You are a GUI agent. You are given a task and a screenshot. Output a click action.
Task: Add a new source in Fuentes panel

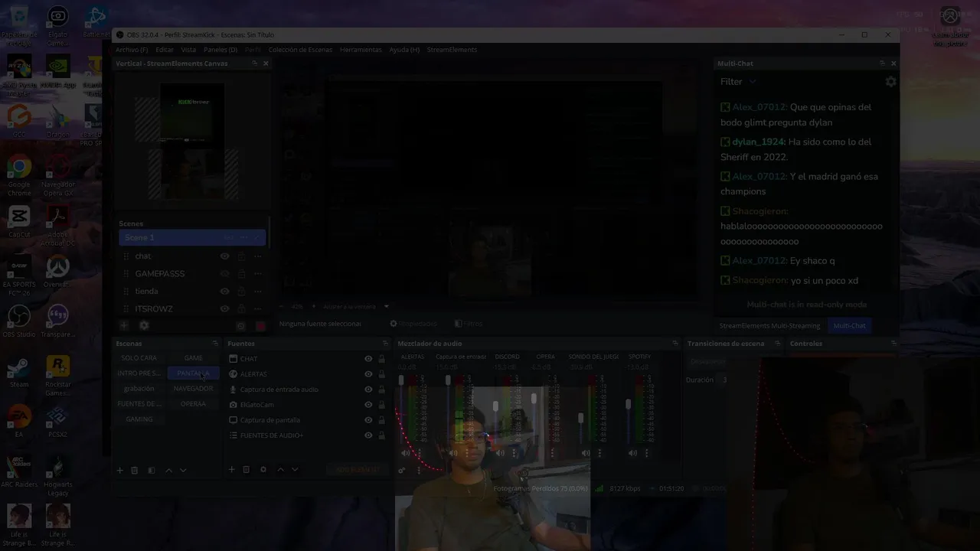tap(231, 469)
